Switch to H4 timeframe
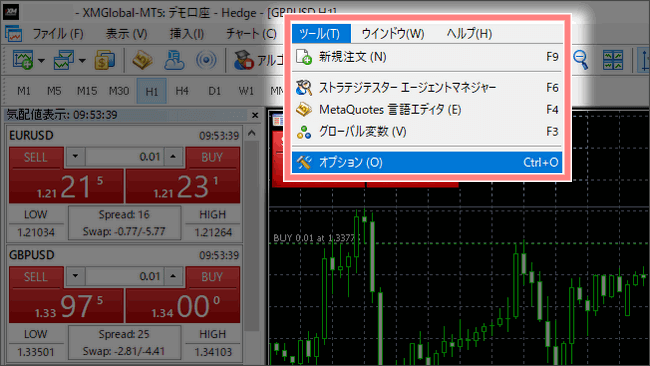This screenshot has width=650, height=366. (182, 91)
